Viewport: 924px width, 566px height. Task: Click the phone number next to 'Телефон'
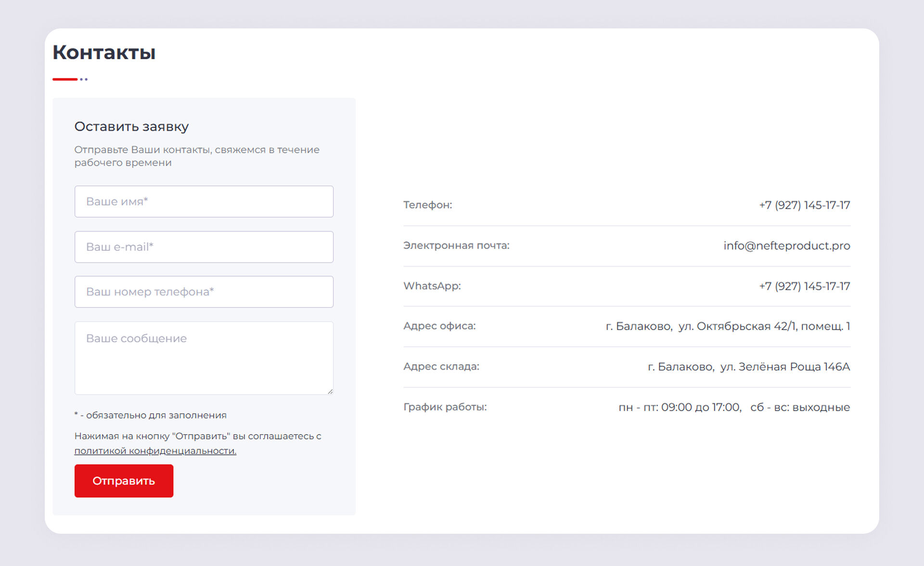(x=804, y=205)
